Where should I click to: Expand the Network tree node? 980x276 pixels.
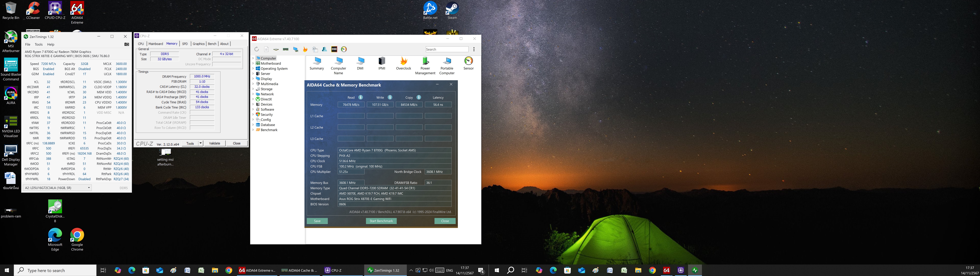(253, 94)
